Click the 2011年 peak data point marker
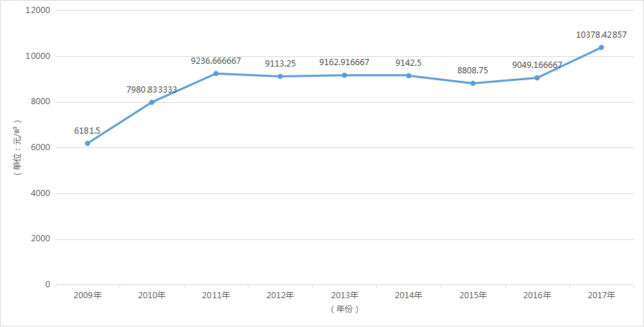This screenshot has width=644, height=327. 216,73
